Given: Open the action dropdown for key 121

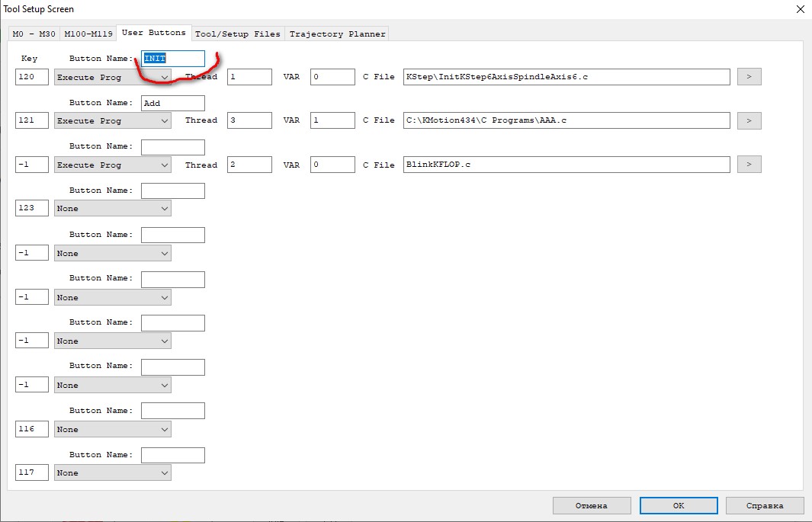Looking at the screenshot, I should (113, 120).
